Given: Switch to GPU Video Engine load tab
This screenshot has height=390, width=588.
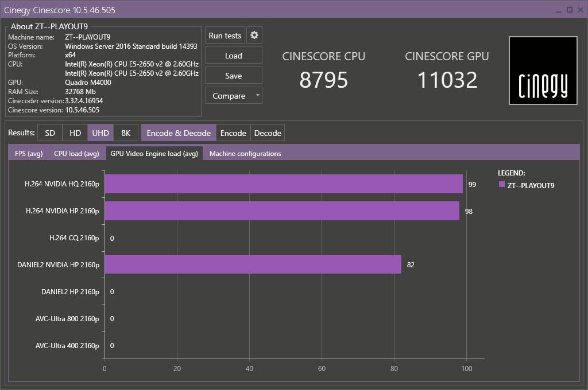Looking at the screenshot, I should pos(154,154).
